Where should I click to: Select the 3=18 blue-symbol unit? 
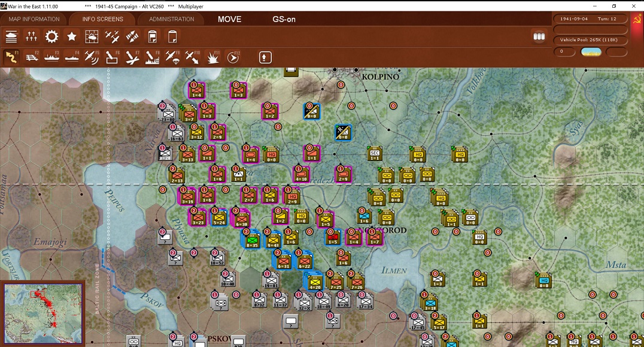coord(430,303)
